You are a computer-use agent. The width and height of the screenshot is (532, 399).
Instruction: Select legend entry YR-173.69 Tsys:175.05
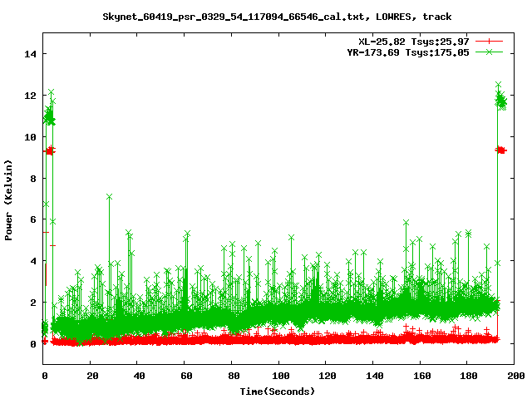[x=408, y=52]
